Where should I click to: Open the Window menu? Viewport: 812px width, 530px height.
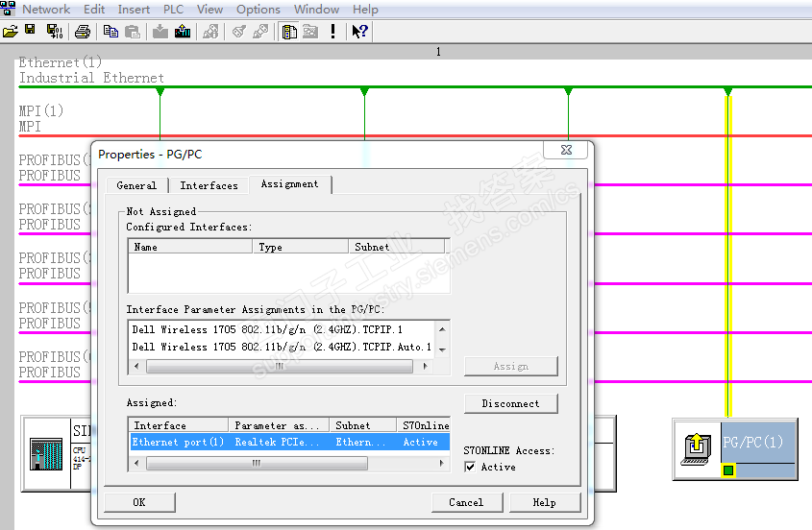(316, 10)
